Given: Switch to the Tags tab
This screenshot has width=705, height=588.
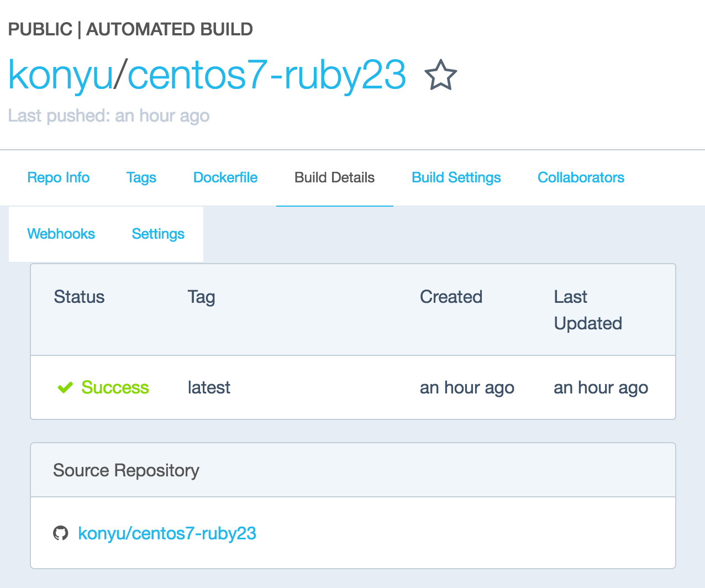Looking at the screenshot, I should (141, 177).
